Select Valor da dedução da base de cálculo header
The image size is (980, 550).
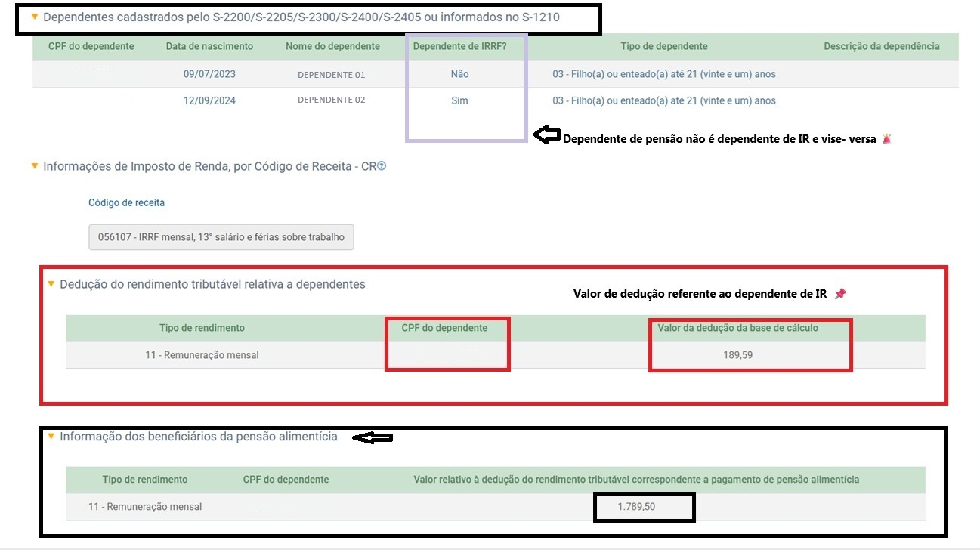pyautogui.click(x=737, y=328)
